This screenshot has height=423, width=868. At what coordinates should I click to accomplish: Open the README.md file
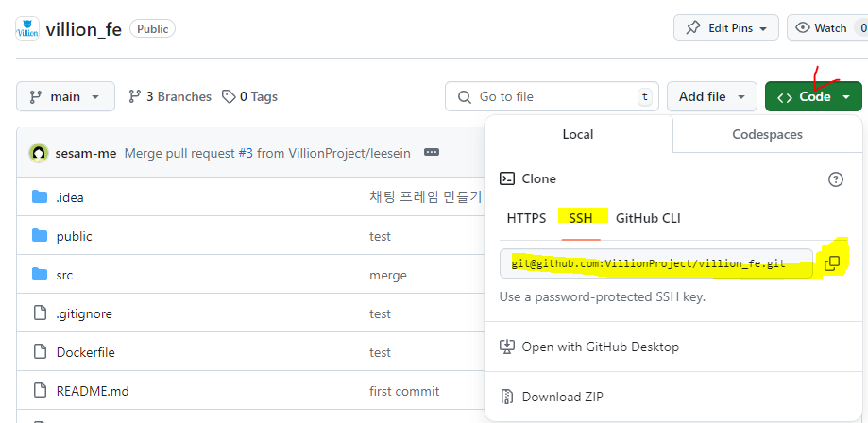93,392
